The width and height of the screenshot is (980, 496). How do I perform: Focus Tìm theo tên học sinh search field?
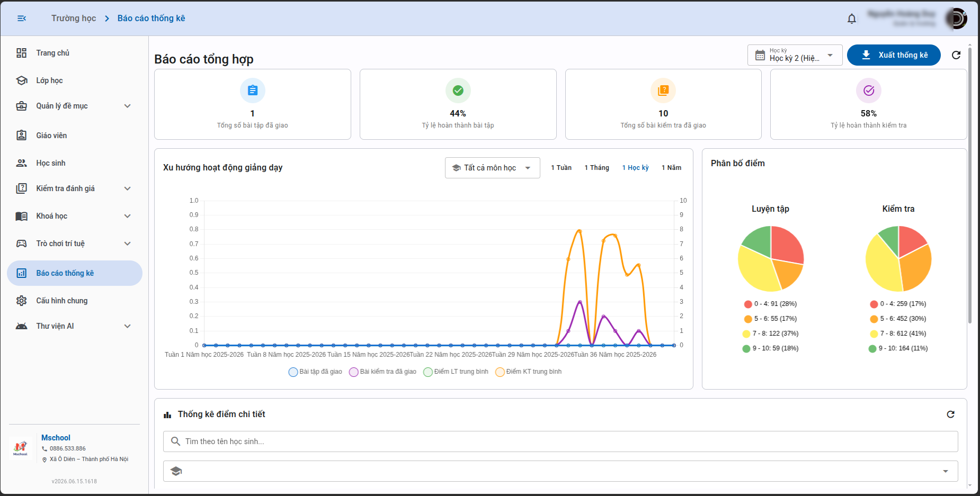pyautogui.click(x=560, y=441)
